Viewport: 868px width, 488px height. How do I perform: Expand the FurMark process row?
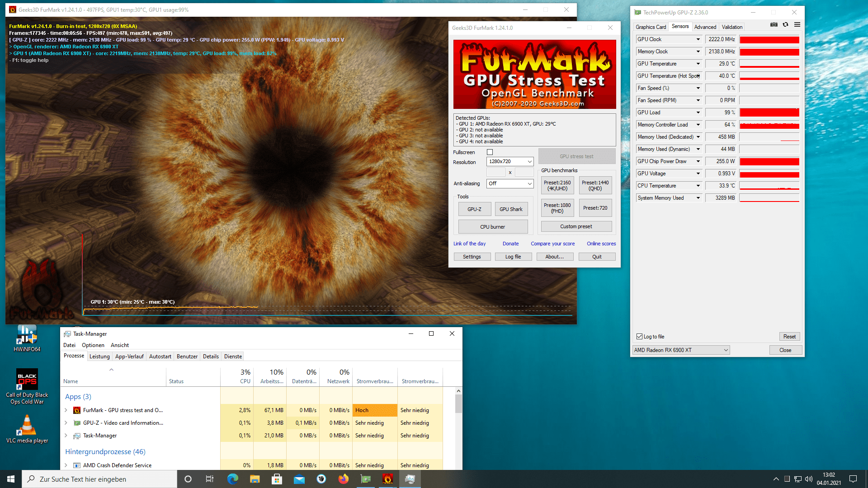click(x=66, y=410)
